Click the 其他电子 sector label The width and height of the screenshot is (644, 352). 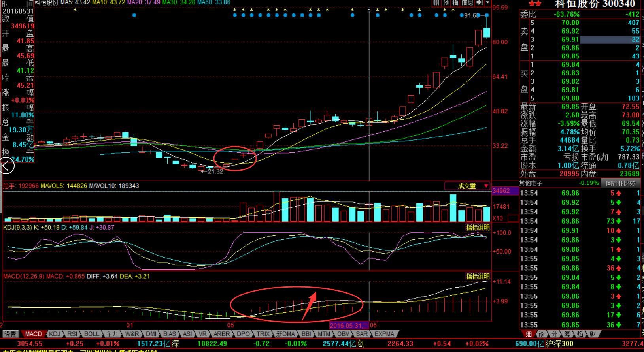[531, 183]
